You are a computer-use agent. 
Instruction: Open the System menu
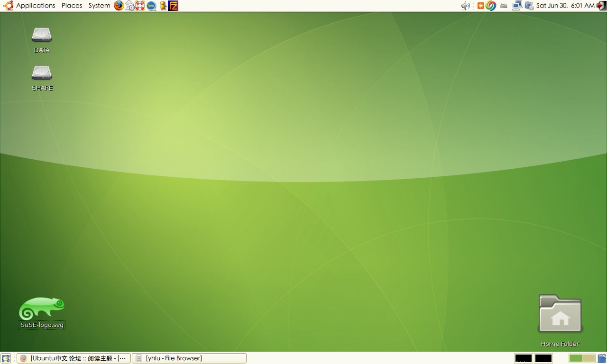point(99,6)
